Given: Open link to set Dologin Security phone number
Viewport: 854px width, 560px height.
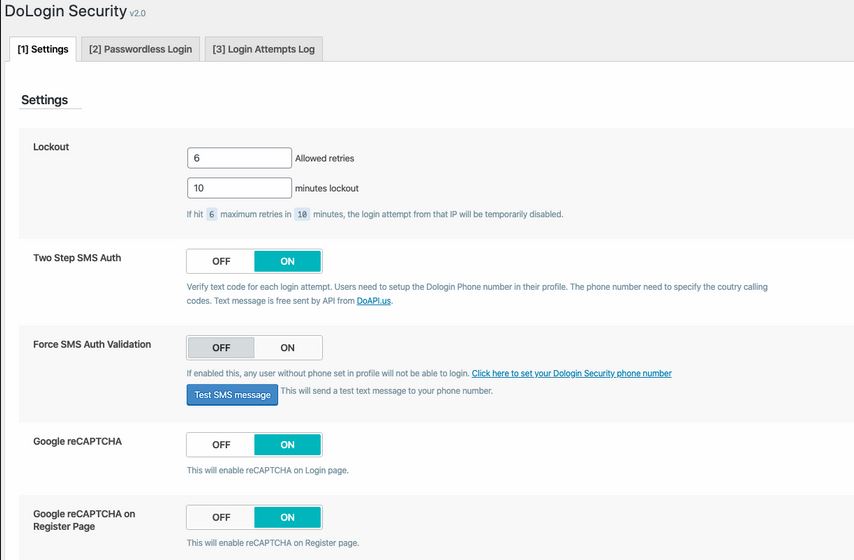Looking at the screenshot, I should pos(571,373).
